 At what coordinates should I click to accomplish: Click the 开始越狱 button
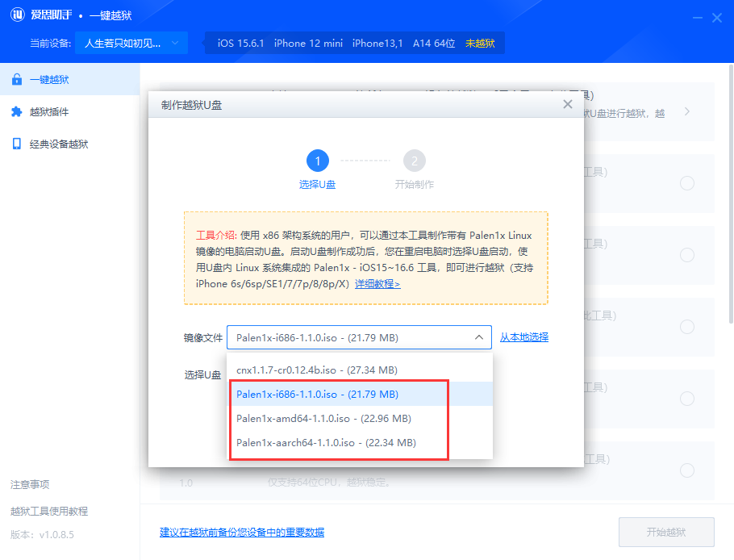(666, 532)
